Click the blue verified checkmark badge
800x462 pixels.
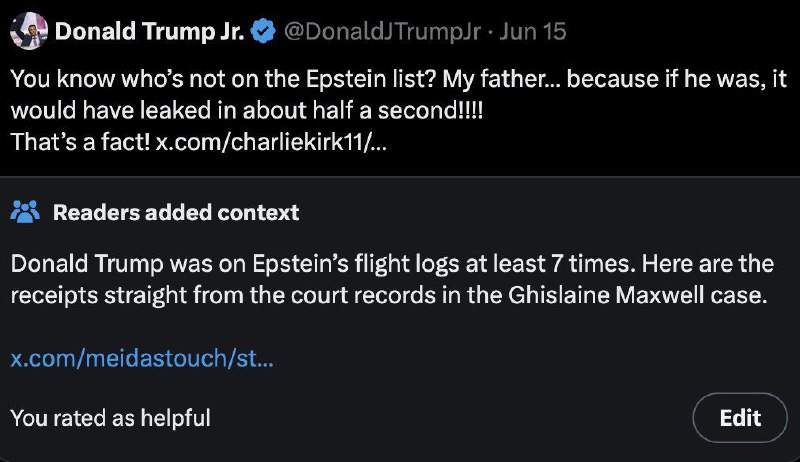point(264,32)
